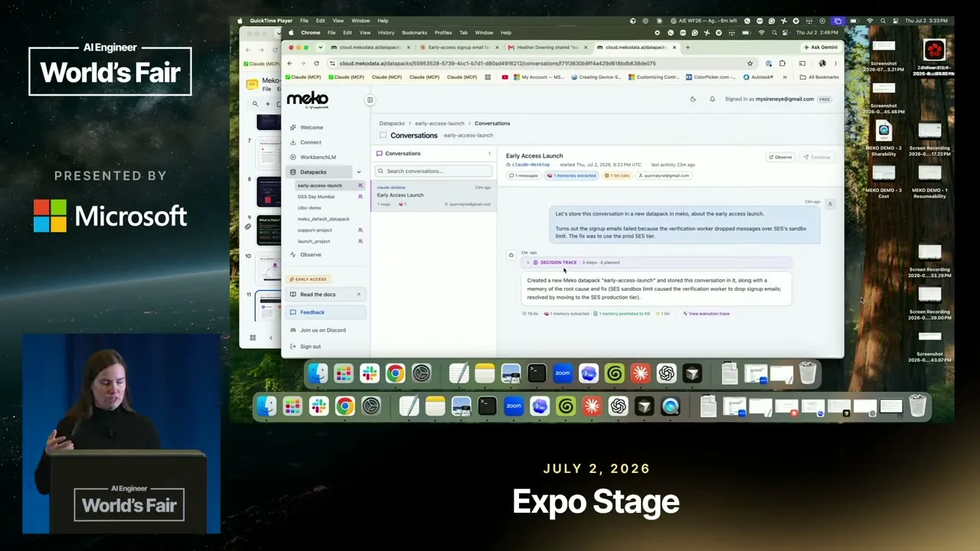
Task: Click the Search conversations field
Action: (x=433, y=171)
